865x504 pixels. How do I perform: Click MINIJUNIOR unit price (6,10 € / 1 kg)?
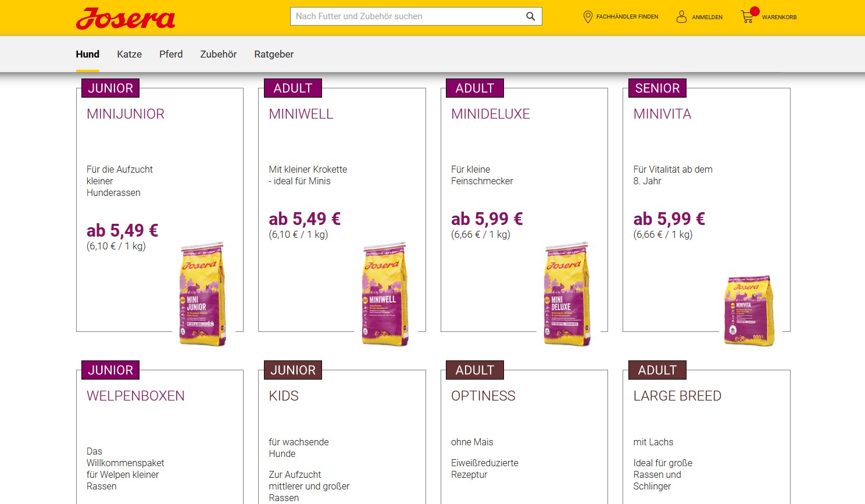(116, 246)
